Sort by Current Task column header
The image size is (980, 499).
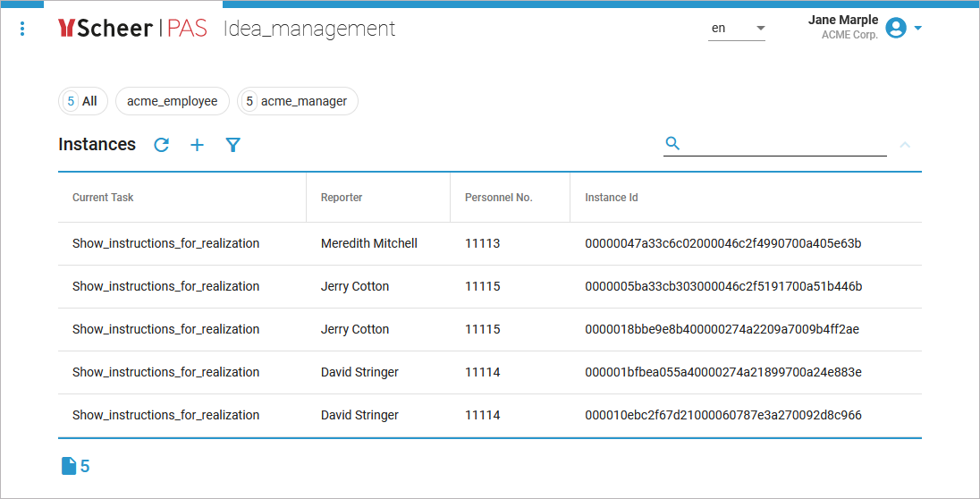[x=103, y=198]
